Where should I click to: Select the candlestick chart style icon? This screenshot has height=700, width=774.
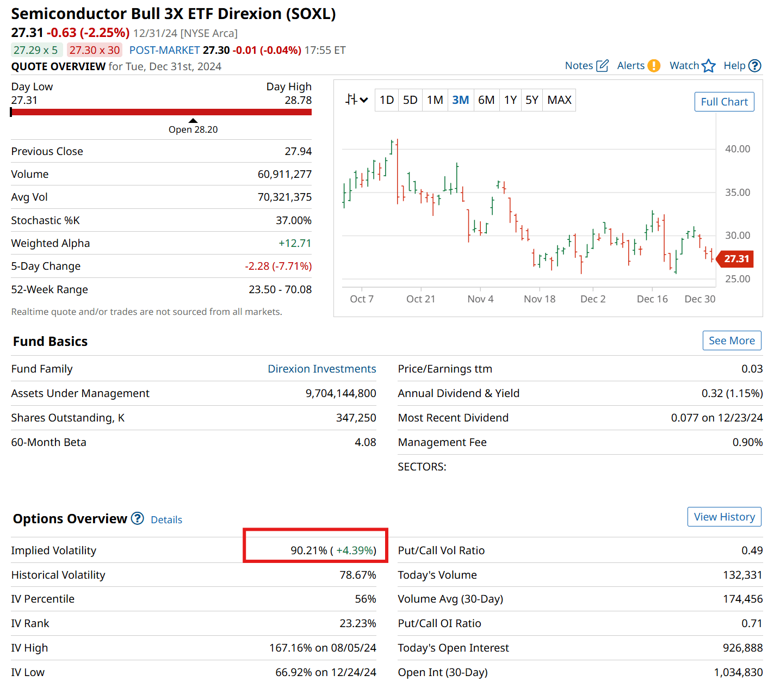pos(351,100)
